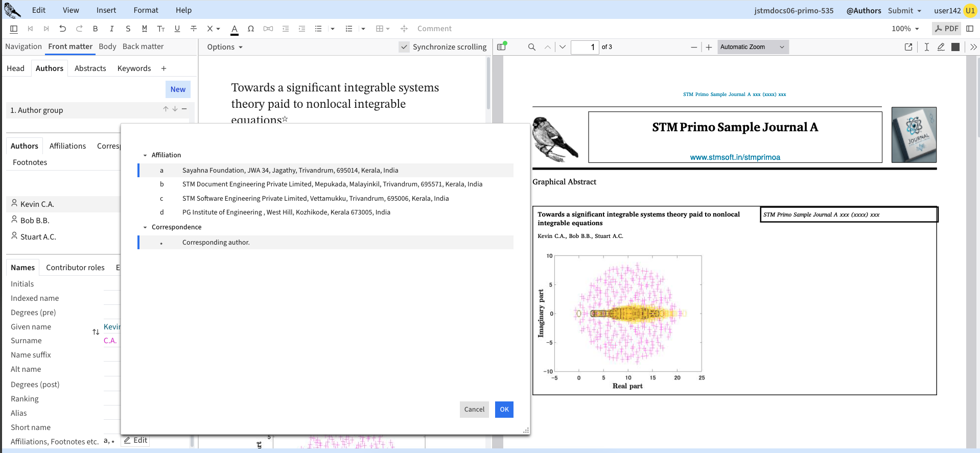The height and width of the screenshot is (453, 980).
Task: Click the bulleted list icon
Action: 318,29
